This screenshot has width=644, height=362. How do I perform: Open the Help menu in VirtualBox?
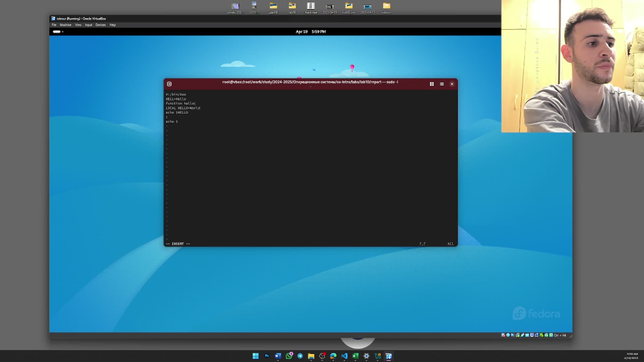coord(112,25)
